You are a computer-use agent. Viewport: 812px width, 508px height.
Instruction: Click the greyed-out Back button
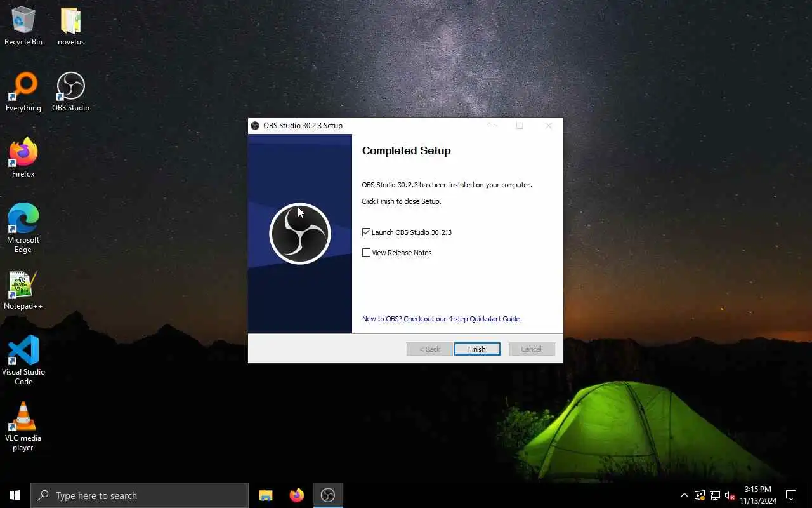click(x=429, y=349)
